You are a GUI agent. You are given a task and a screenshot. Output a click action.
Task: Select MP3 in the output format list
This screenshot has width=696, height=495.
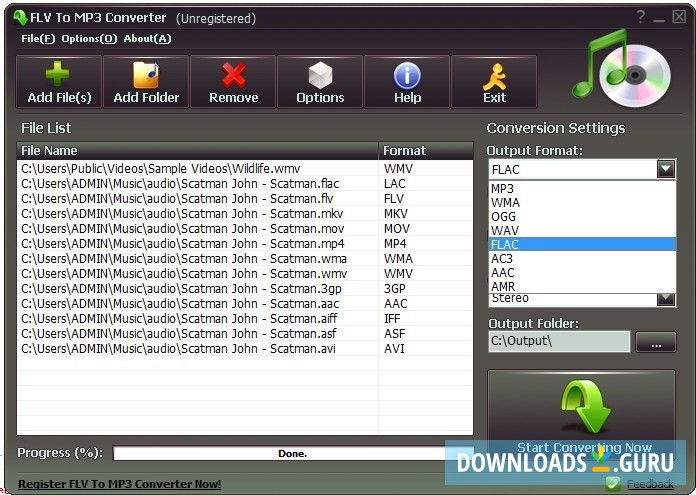(x=582, y=189)
